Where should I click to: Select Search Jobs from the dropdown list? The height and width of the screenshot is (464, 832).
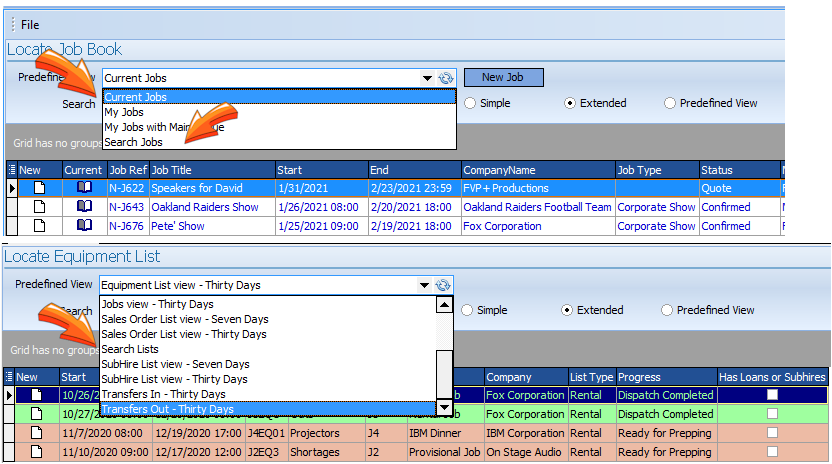point(133,142)
